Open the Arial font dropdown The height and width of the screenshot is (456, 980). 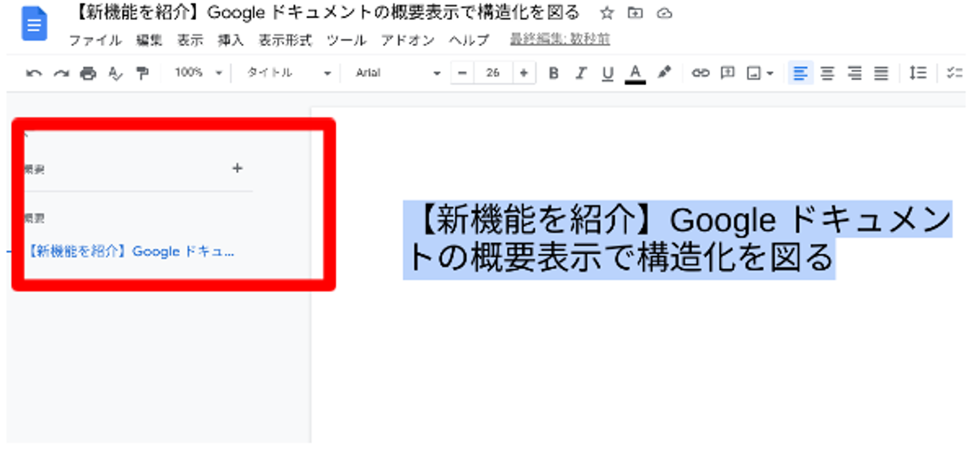pyautogui.click(x=398, y=73)
